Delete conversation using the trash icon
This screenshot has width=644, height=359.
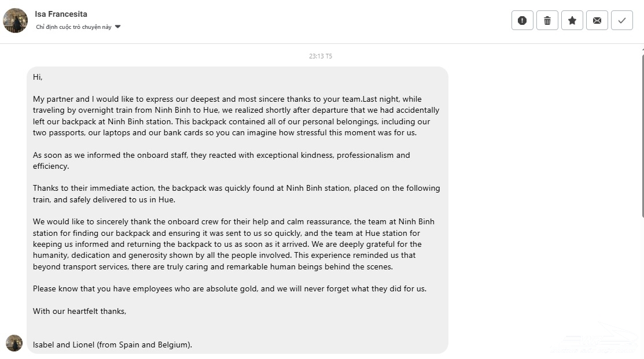[x=547, y=21]
